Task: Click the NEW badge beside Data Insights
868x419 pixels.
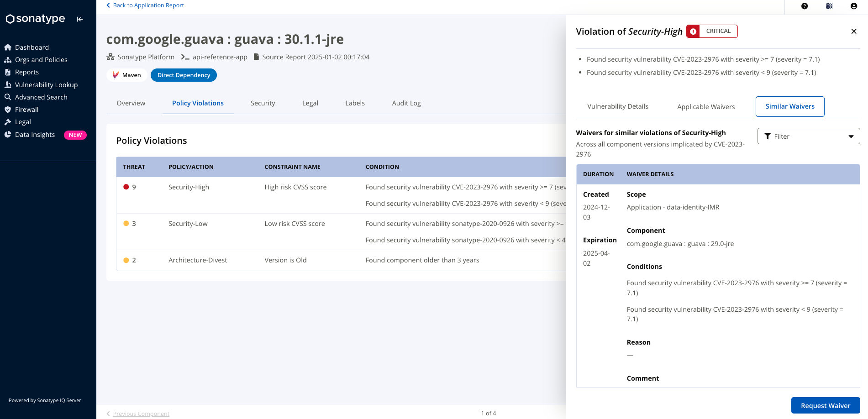Action: (x=75, y=135)
